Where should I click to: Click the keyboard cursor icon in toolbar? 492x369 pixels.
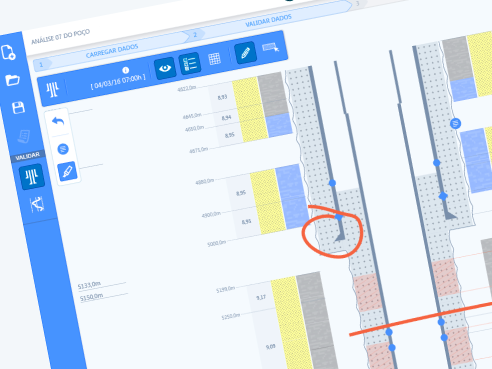pyautogui.click(x=270, y=48)
